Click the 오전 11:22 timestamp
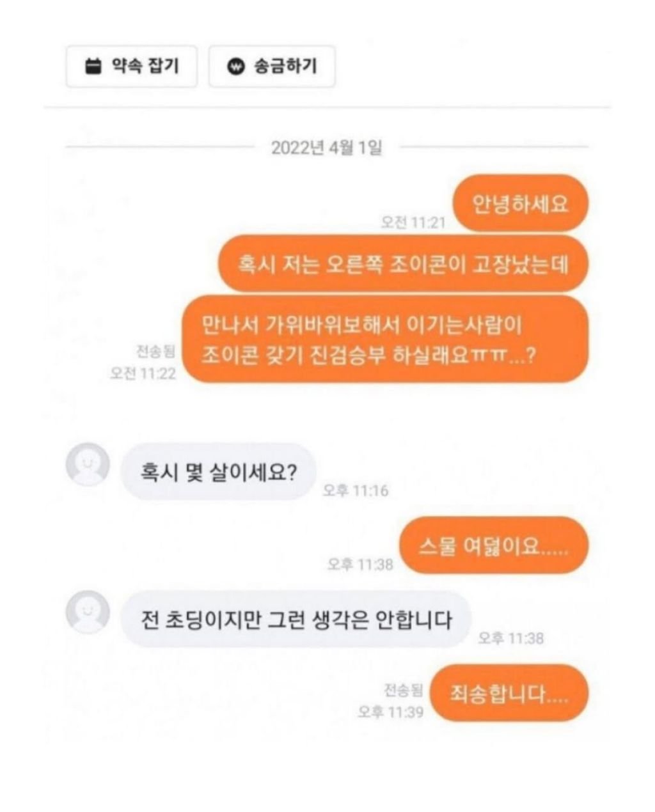This screenshot has width=655, height=812. pos(143,373)
